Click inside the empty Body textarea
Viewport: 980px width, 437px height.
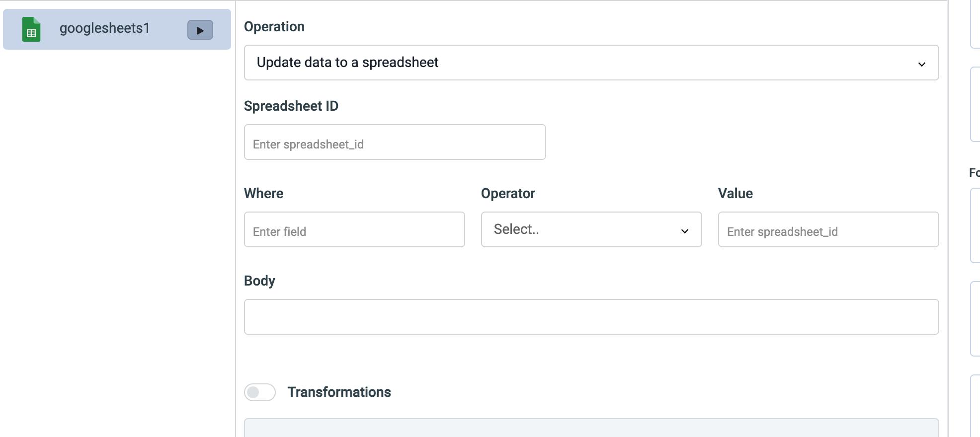coord(591,316)
